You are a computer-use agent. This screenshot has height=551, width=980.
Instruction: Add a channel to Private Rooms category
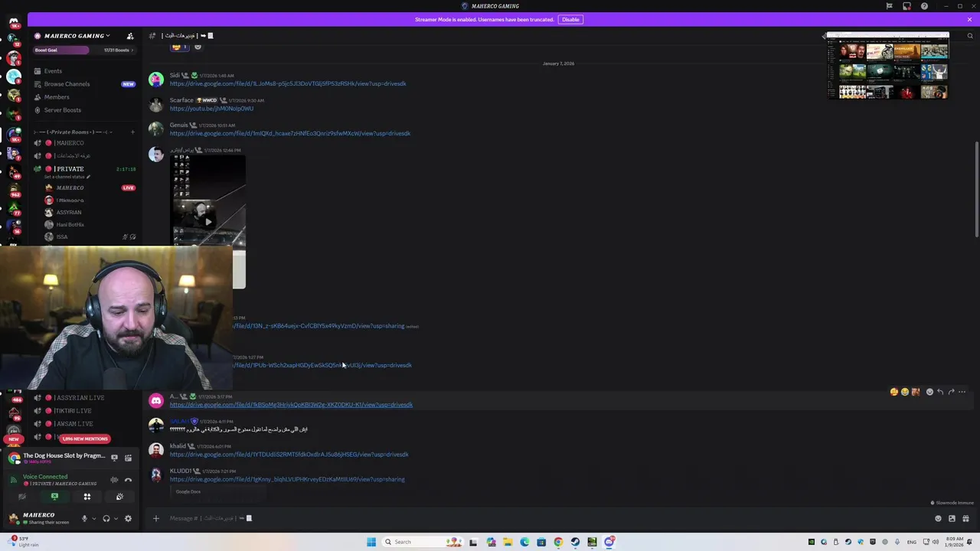point(132,132)
